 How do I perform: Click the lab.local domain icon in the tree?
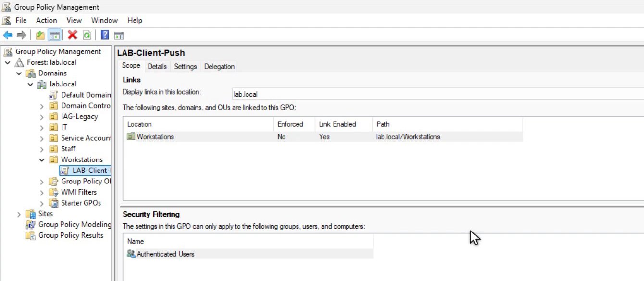42,84
